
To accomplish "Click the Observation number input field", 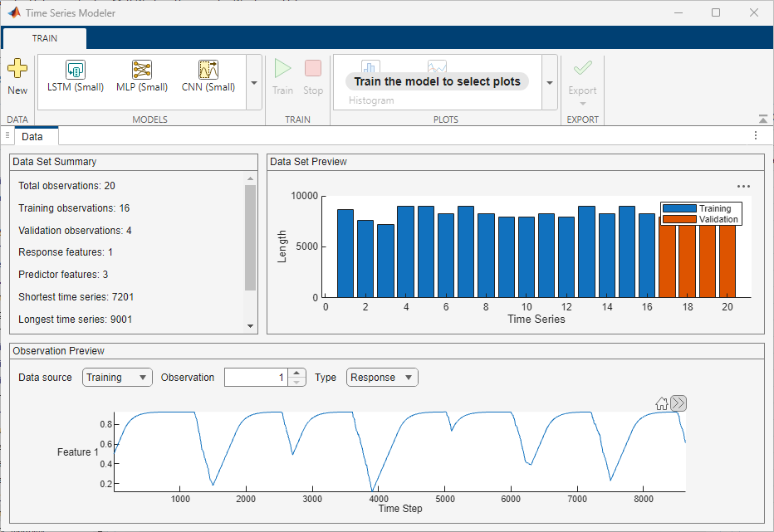I will 256,378.
